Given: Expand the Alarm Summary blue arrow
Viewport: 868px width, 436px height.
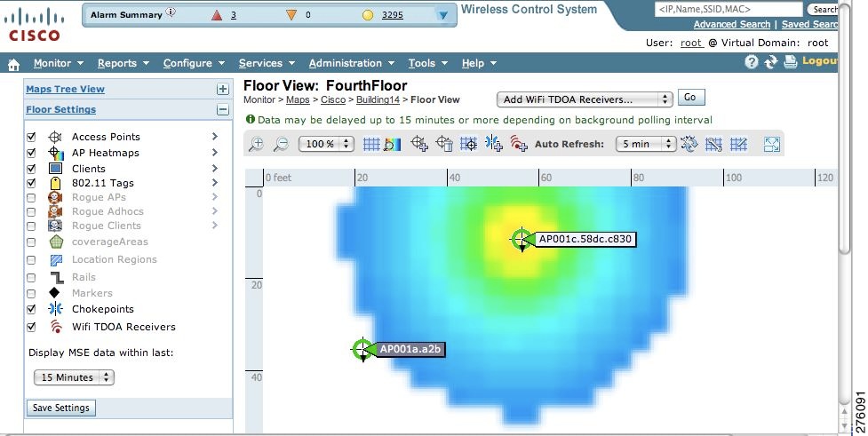Looking at the screenshot, I should click(x=442, y=15).
